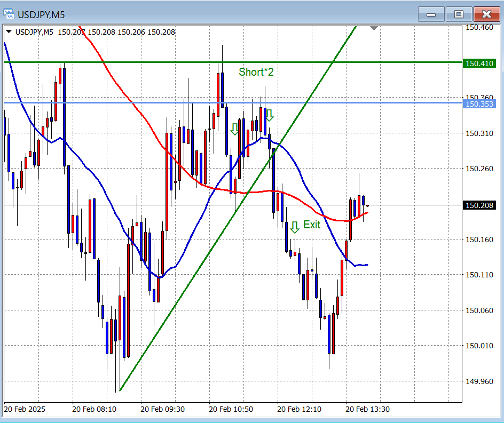504x423 pixels.
Task: Select the left green down arrow near 10:50
Action: click(x=234, y=129)
